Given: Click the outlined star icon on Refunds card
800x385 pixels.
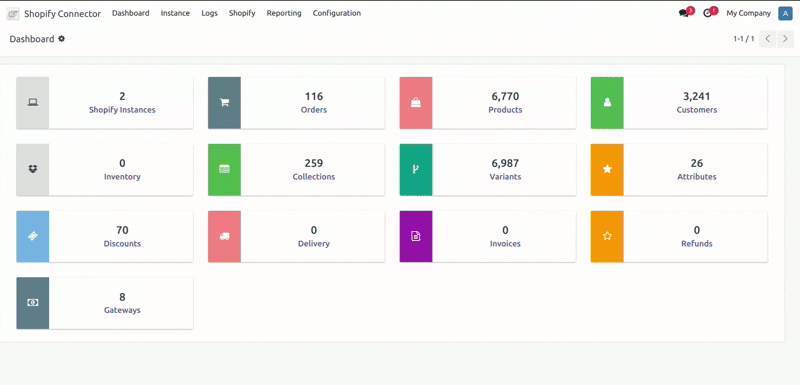Looking at the screenshot, I should tap(607, 236).
